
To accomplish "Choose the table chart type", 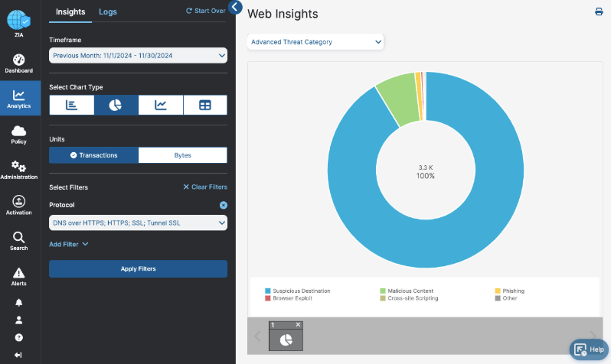I will (x=204, y=105).
